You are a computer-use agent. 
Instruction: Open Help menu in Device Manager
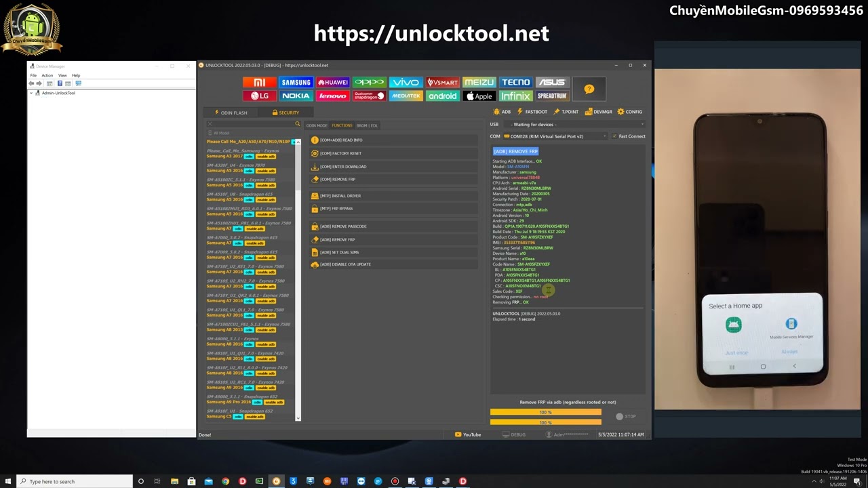coord(76,75)
